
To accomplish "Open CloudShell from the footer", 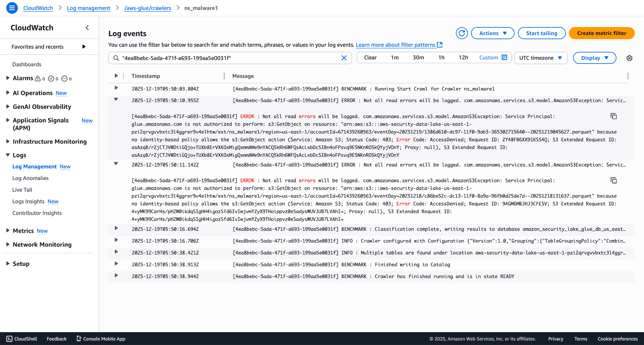I will (22, 339).
